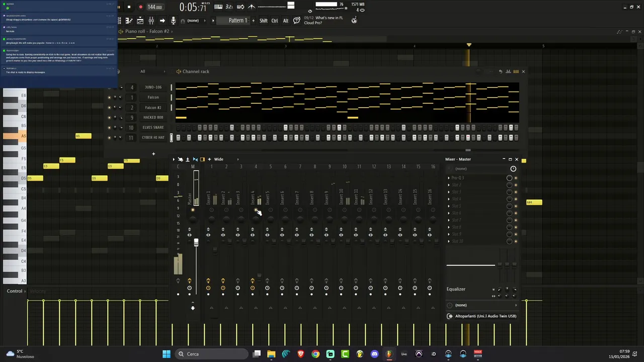Click the Alt modifier button
644x362 pixels.
point(286,21)
